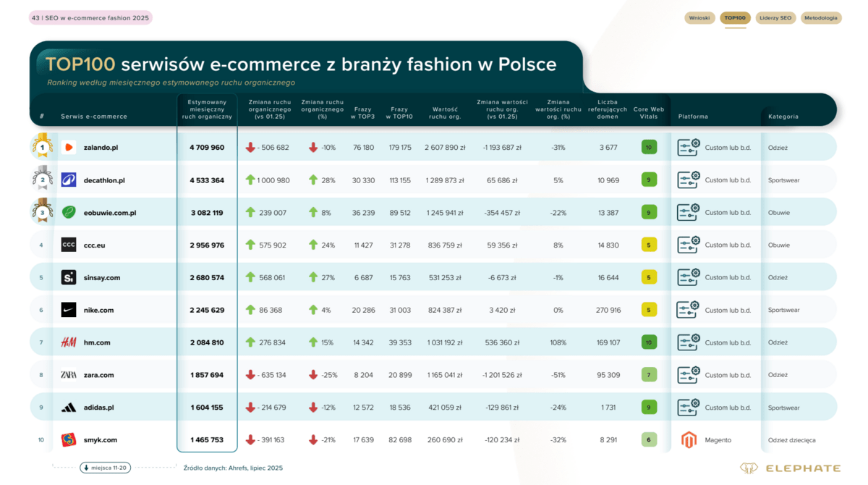
Task: Click 'Źródło danych: Ahrefs, lipiec 2025' footnote
Action: [233, 468]
